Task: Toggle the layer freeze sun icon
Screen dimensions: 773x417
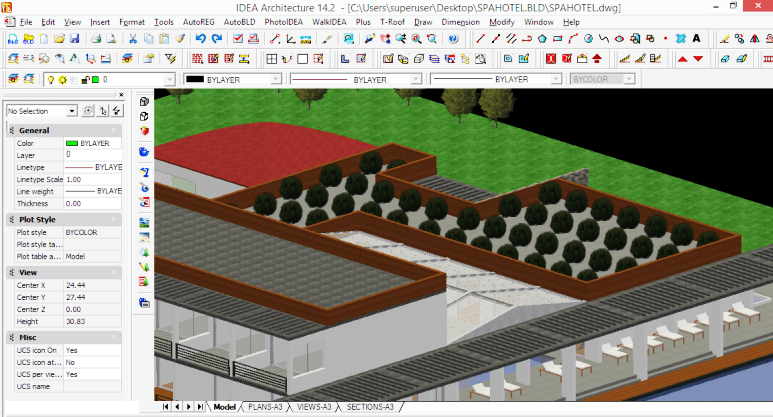Action: 62,79
